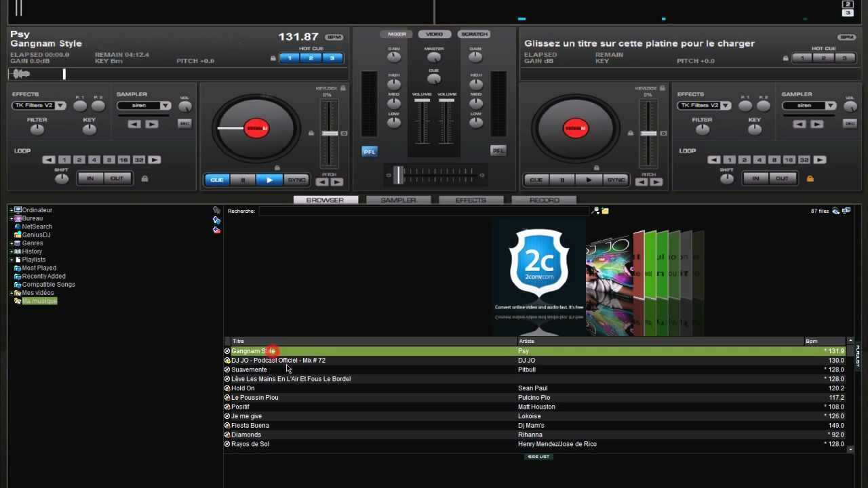Screen dimensions: 868x488
Task: Turn the right channel LOW EQ knob
Action: tap(476, 123)
